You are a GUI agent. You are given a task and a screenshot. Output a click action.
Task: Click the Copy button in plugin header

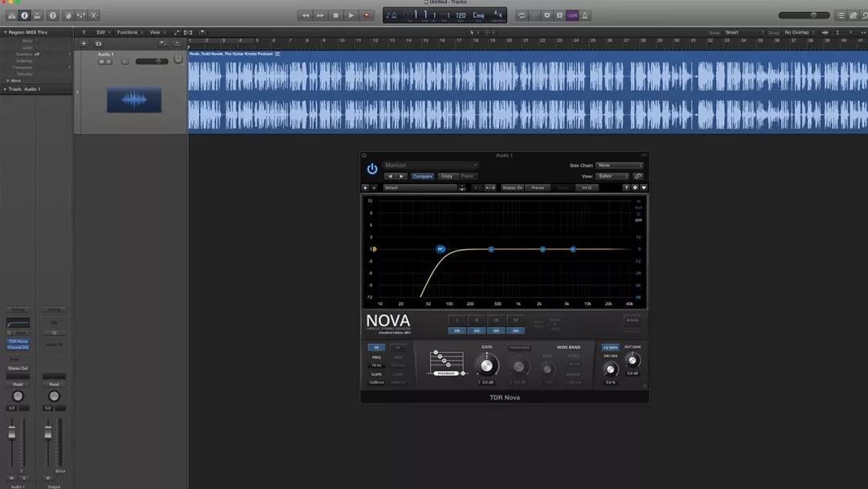tap(447, 176)
